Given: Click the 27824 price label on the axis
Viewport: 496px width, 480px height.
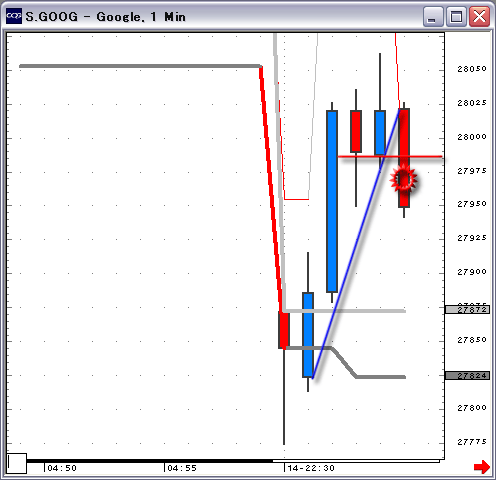Looking at the screenshot, I should point(467,376).
